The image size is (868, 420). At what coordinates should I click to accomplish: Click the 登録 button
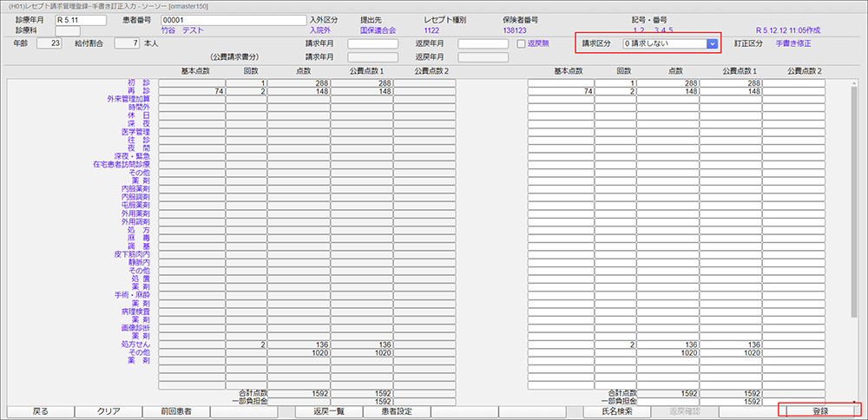click(x=819, y=411)
